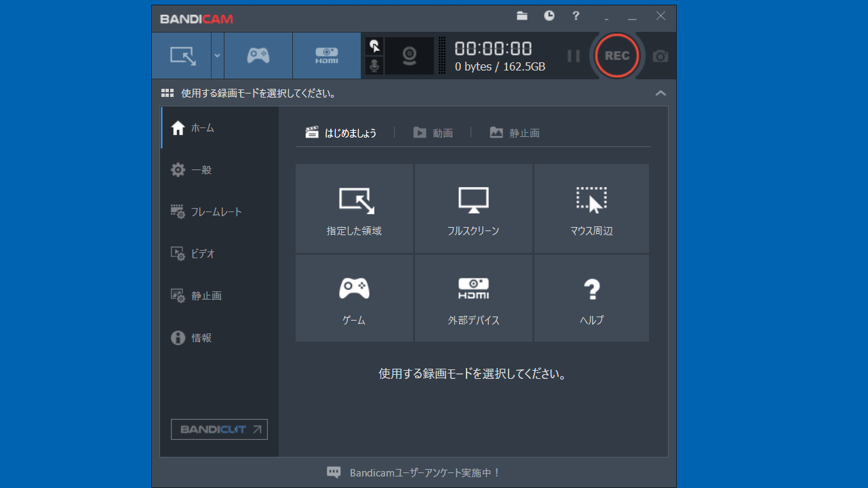This screenshot has height=488, width=868.
Task: Click the audio level meter bar
Action: [442, 56]
